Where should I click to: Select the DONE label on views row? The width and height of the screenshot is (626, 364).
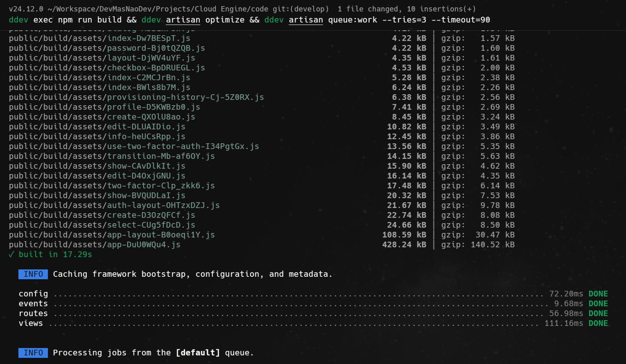[598, 323]
